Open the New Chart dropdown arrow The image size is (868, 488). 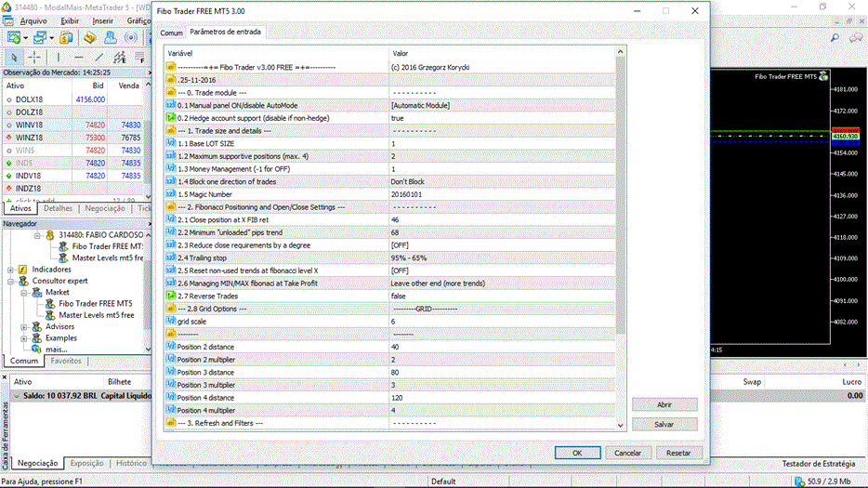click(25, 38)
